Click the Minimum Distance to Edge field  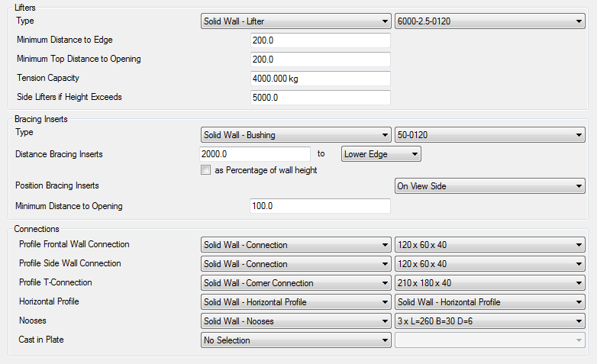tap(320, 40)
